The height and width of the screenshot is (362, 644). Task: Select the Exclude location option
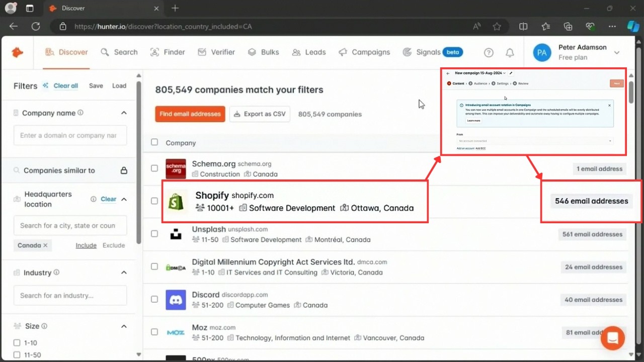click(114, 245)
